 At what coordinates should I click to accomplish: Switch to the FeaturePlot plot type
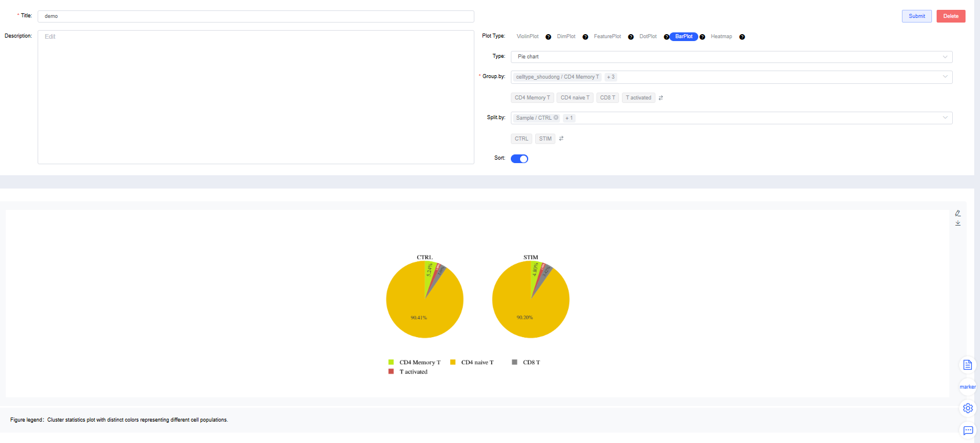click(x=607, y=36)
